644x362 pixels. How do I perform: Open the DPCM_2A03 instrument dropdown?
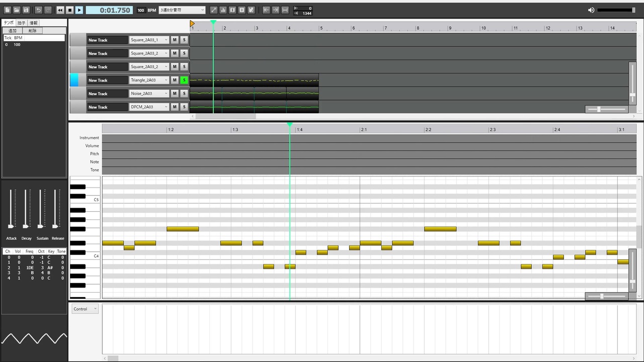click(149, 107)
